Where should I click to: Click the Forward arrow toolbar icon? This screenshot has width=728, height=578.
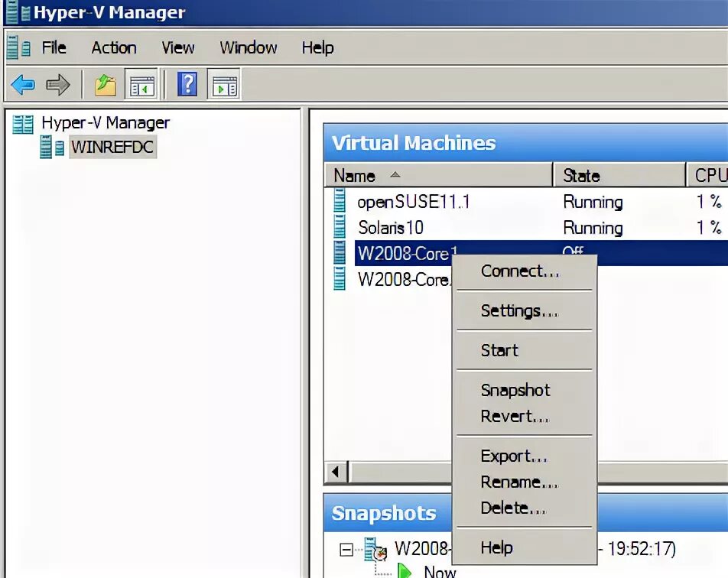58,85
